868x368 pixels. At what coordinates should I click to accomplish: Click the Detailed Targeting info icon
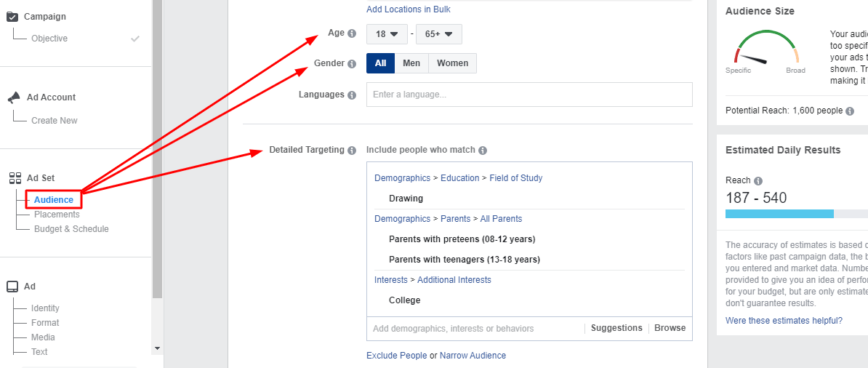pos(352,151)
